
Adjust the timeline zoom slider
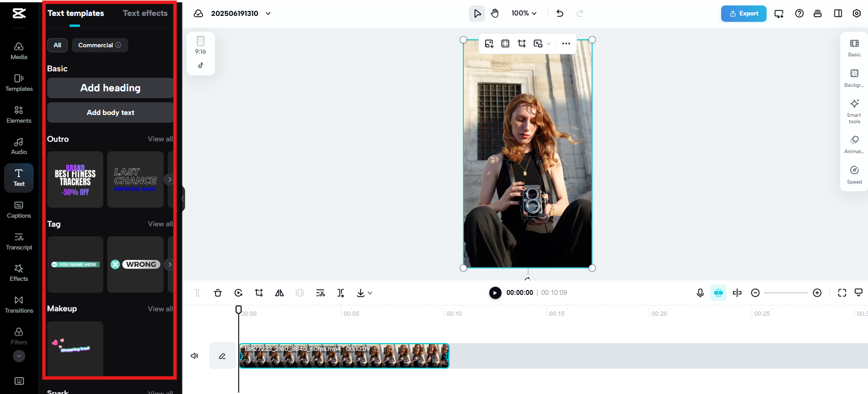coord(786,293)
